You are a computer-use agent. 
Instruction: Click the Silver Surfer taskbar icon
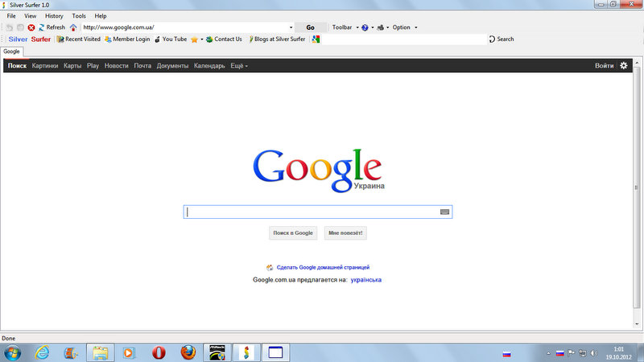pos(246,353)
